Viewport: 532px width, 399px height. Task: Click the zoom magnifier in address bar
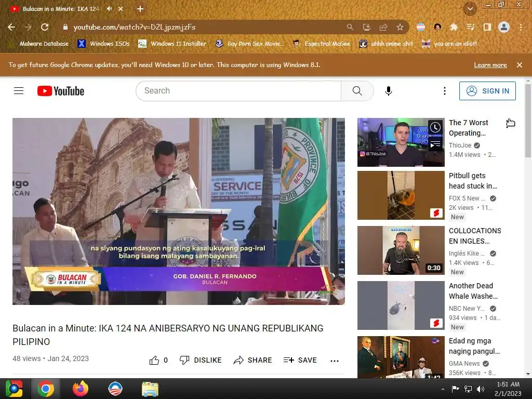pos(350,27)
